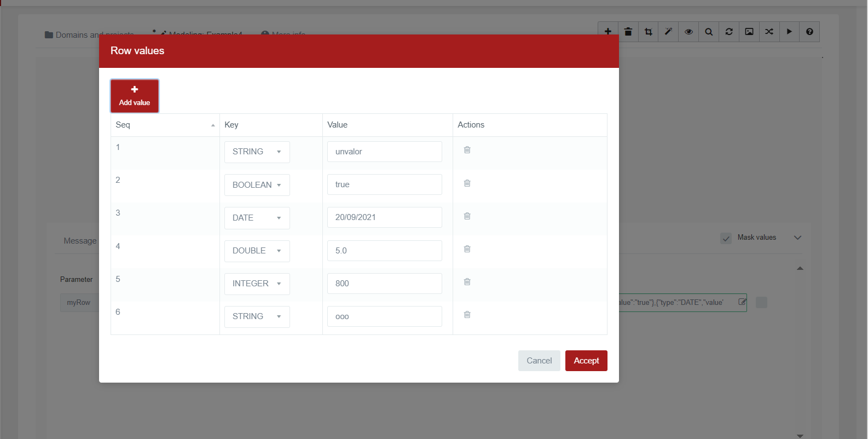Image resolution: width=868 pixels, height=439 pixels.
Task: Sort table by Seq column header
Action: (165, 125)
